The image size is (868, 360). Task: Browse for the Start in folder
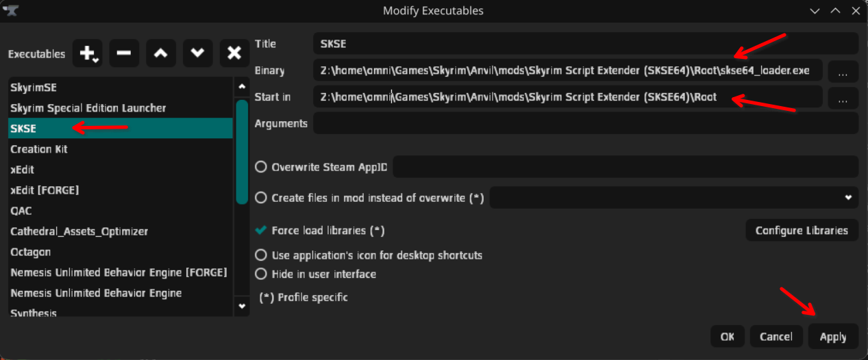coord(843,98)
